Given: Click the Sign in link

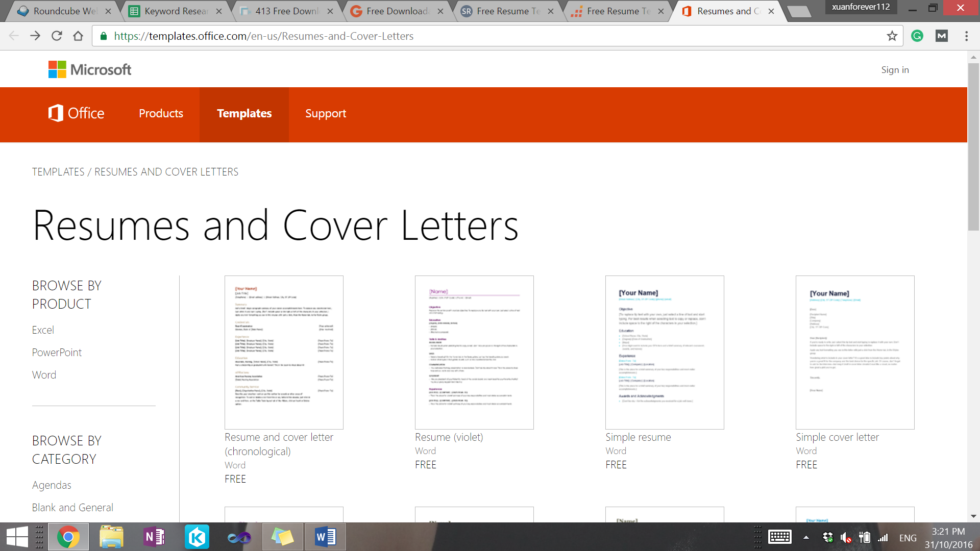Looking at the screenshot, I should click(x=895, y=70).
